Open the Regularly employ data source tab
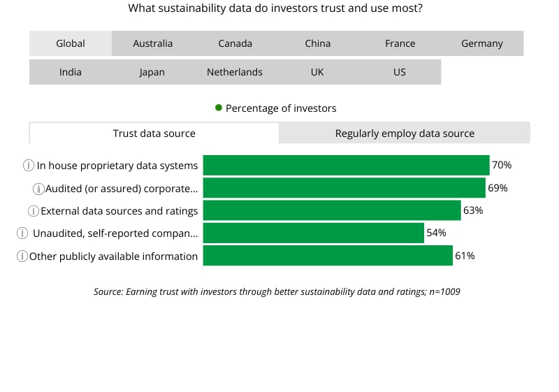Viewport: 559px width, 392px height. 405,133
